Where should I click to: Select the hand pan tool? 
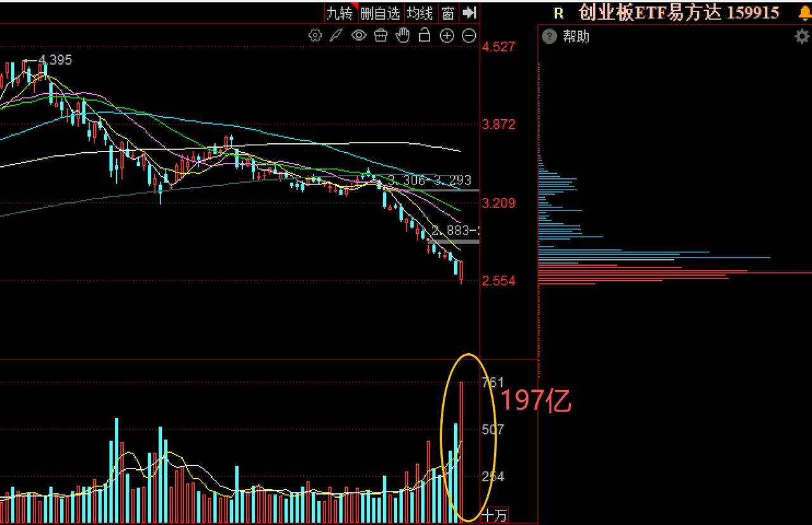click(403, 36)
